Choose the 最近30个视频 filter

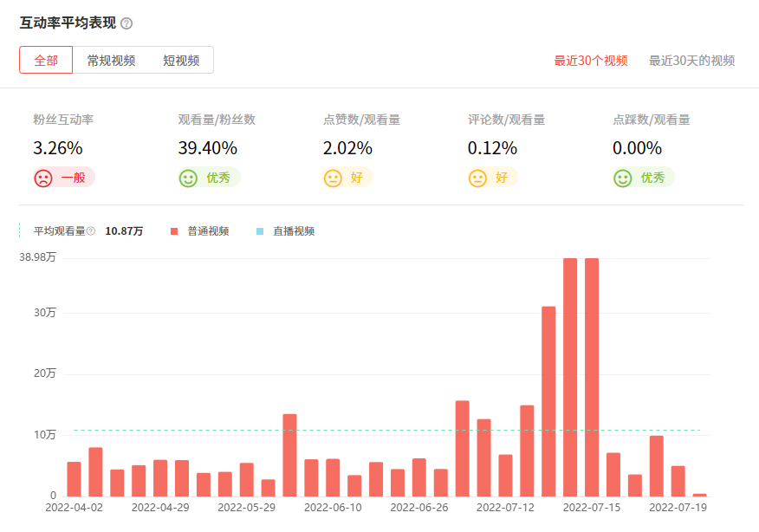(591, 61)
